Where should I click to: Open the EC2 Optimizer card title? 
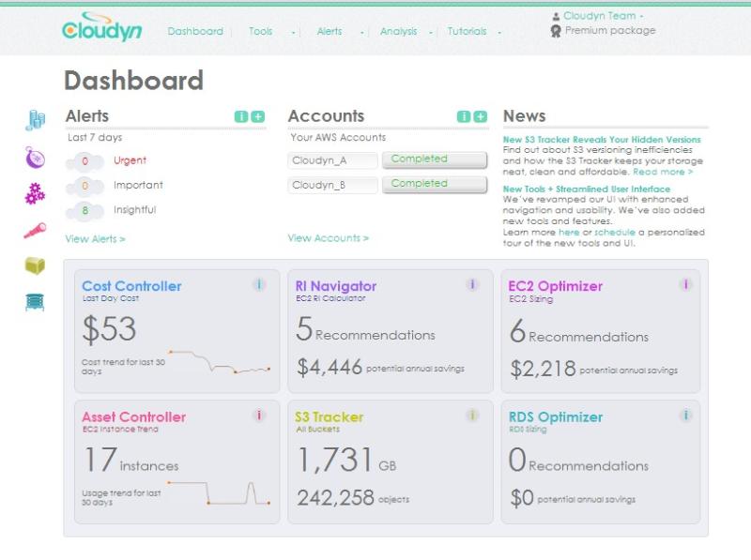click(x=555, y=286)
